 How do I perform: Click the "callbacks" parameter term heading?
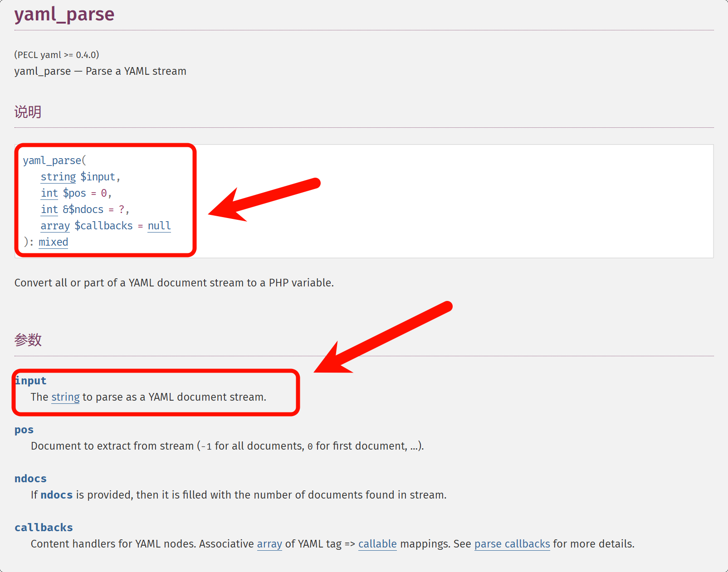(44, 528)
